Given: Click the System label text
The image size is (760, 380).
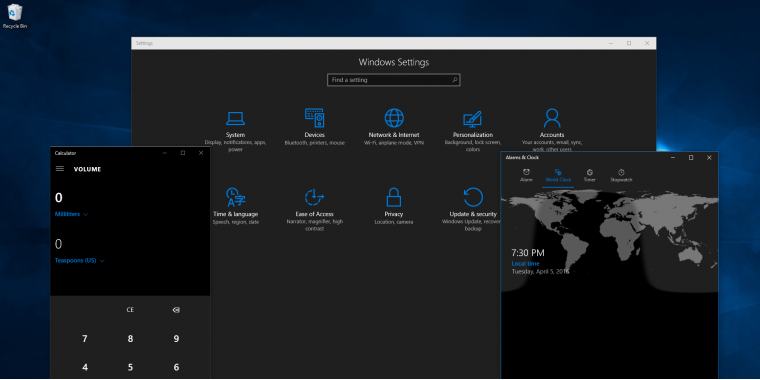Looking at the screenshot, I should (x=235, y=135).
